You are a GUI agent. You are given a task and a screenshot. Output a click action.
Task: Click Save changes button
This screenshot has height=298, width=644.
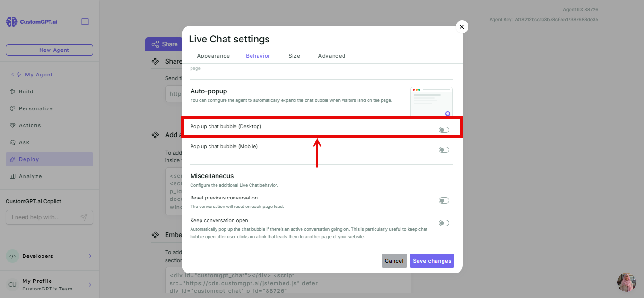(x=432, y=261)
